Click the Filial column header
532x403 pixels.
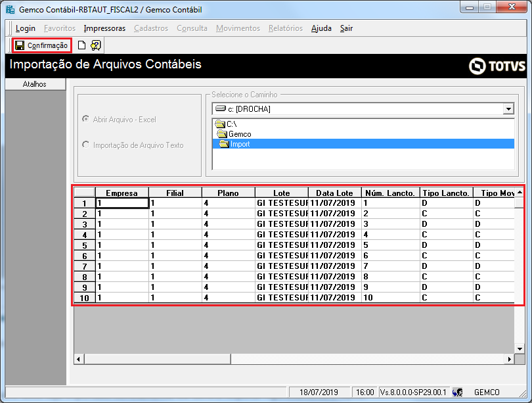(x=175, y=193)
